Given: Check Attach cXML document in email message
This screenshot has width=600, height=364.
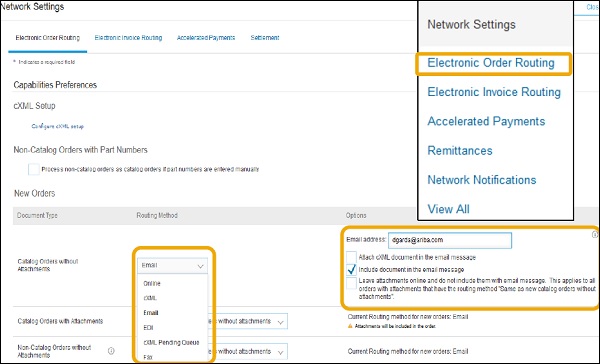Looking at the screenshot, I should 351,257.
